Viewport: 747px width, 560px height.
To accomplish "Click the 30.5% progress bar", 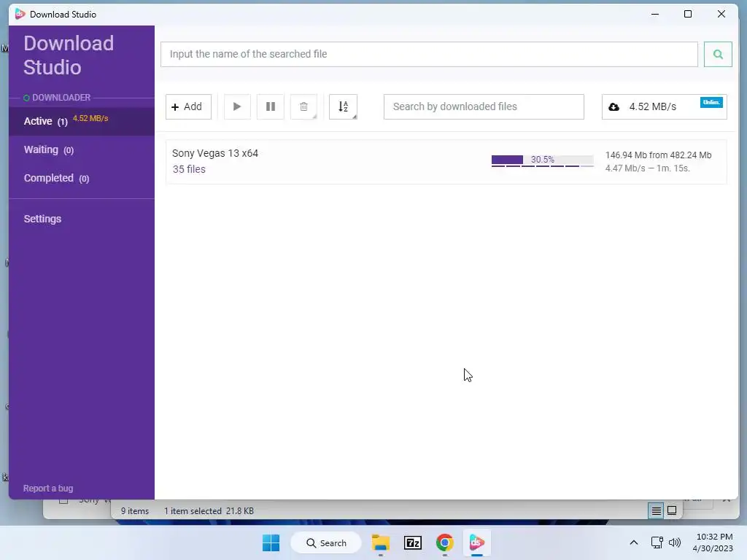I will click(542, 160).
